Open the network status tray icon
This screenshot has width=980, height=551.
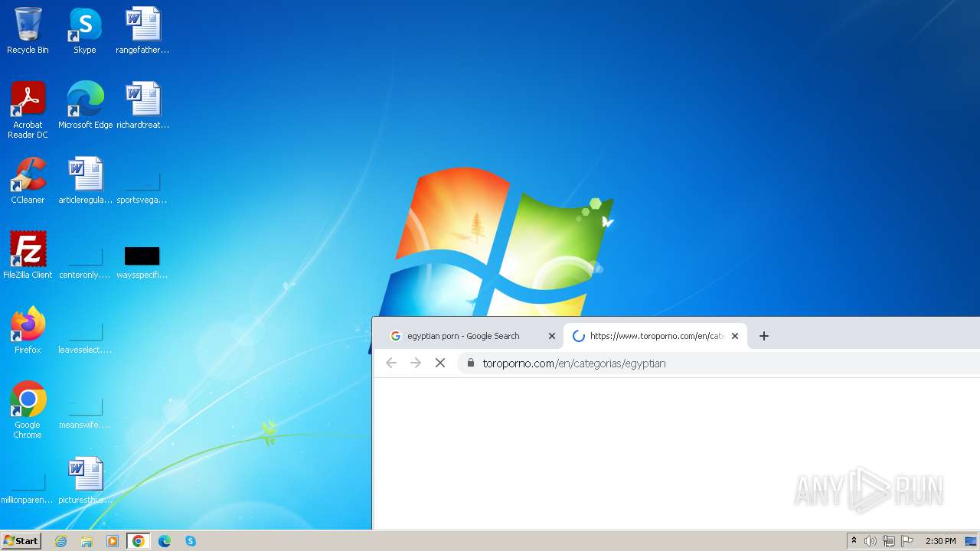coord(889,541)
